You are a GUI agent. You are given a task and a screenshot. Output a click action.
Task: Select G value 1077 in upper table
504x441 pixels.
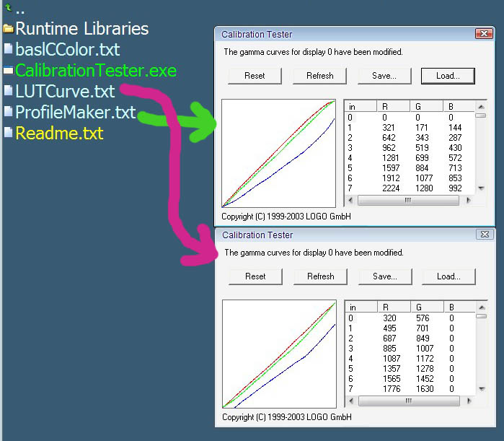coord(424,178)
